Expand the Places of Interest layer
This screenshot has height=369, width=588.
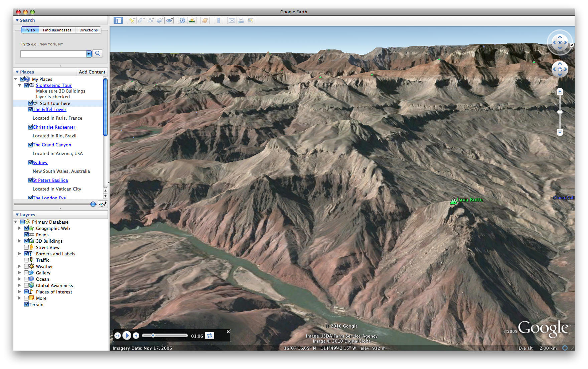tap(19, 292)
